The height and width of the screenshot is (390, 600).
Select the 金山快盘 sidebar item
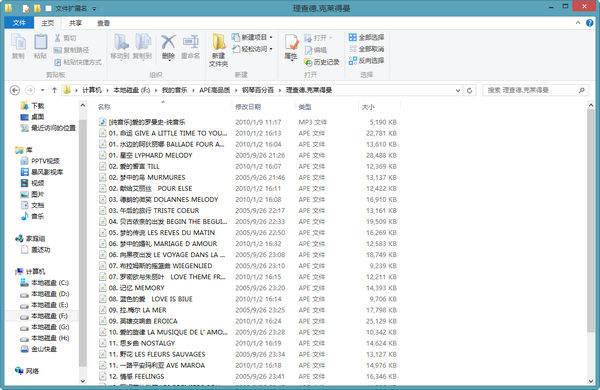(39, 349)
